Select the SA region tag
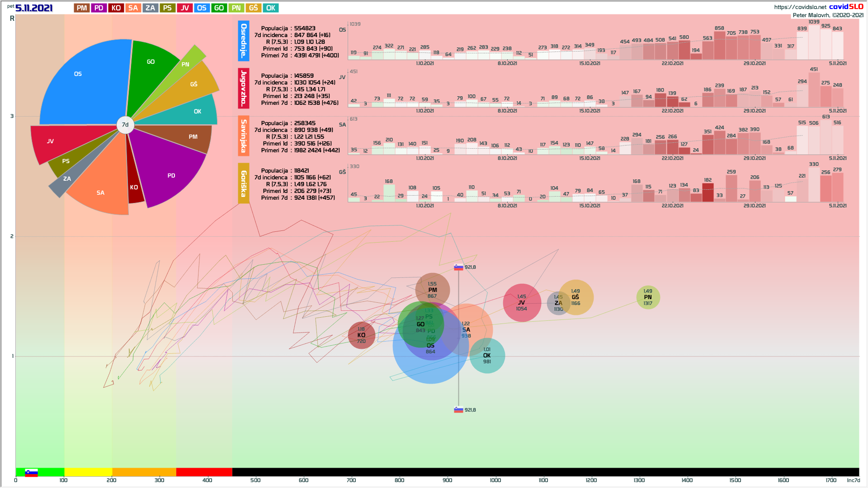 tap(133, 8)
